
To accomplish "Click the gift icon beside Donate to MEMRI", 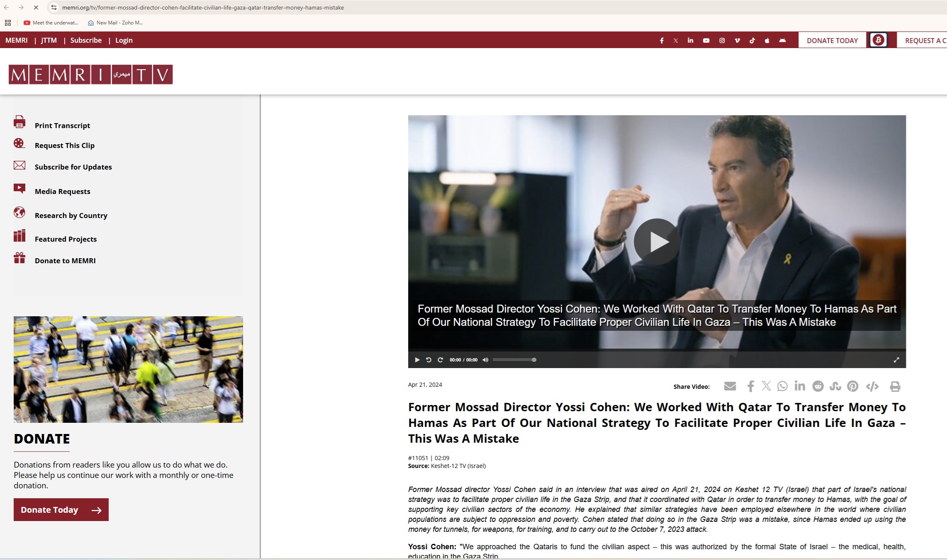I will point(19,258).
